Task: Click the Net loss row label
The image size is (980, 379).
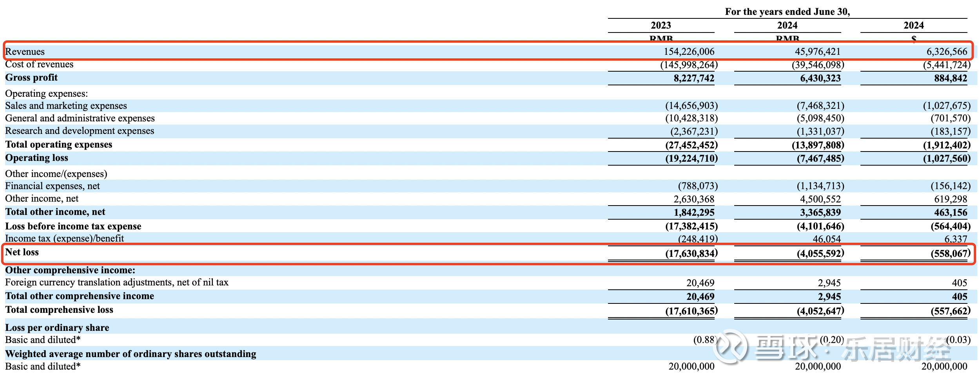Action: tap(22, 252)
